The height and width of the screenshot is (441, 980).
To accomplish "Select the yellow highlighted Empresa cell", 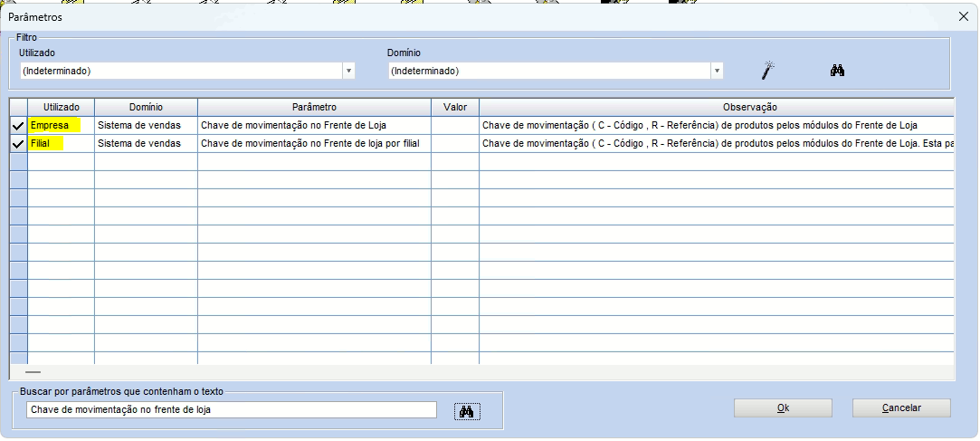I will tap(54, 126).
